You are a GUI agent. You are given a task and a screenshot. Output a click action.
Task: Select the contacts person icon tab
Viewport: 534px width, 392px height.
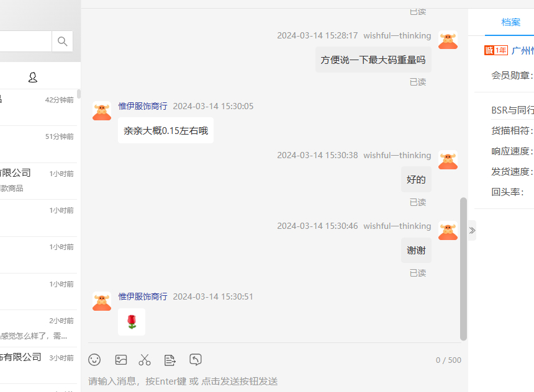click(x=33, y=78)
